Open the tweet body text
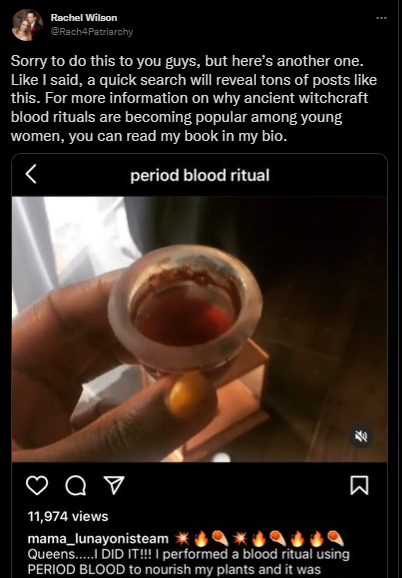402x578 pixels. point(194,98)
